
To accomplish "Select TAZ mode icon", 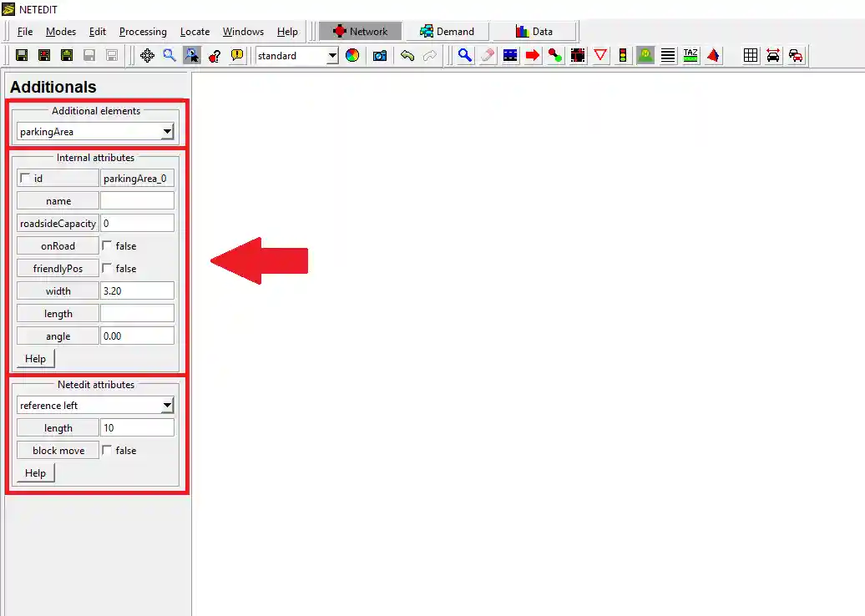I will pyautogui.click(x=690, y=56).
